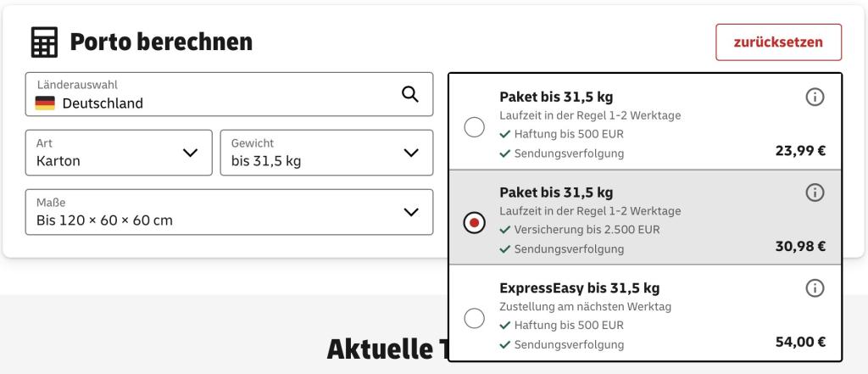The height and width of the screenshot is (374, 868).
Task: Click the zurücksetzen button
Action: coord(778,42)
